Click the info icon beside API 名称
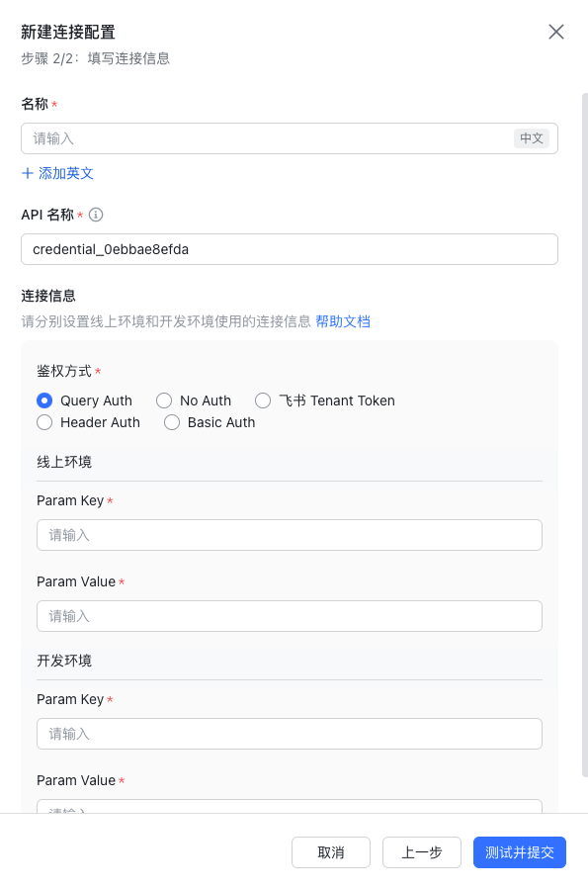 click(96, 215)
